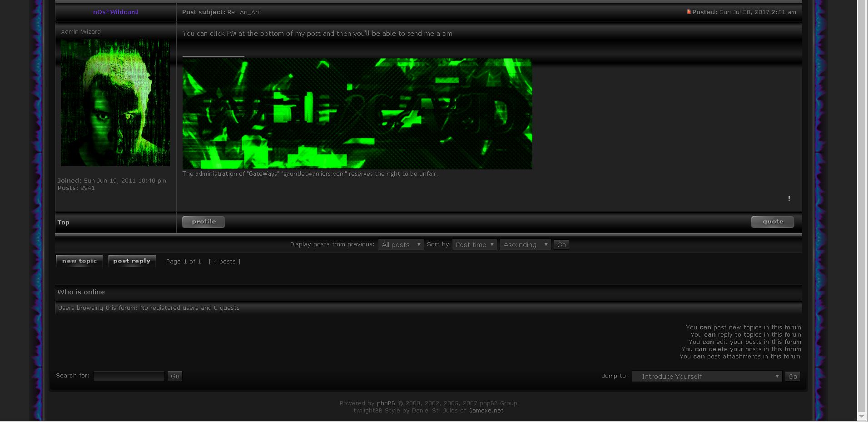Open the Jump to forum dropdown
The image size is (868, 422).
[707, 377]
